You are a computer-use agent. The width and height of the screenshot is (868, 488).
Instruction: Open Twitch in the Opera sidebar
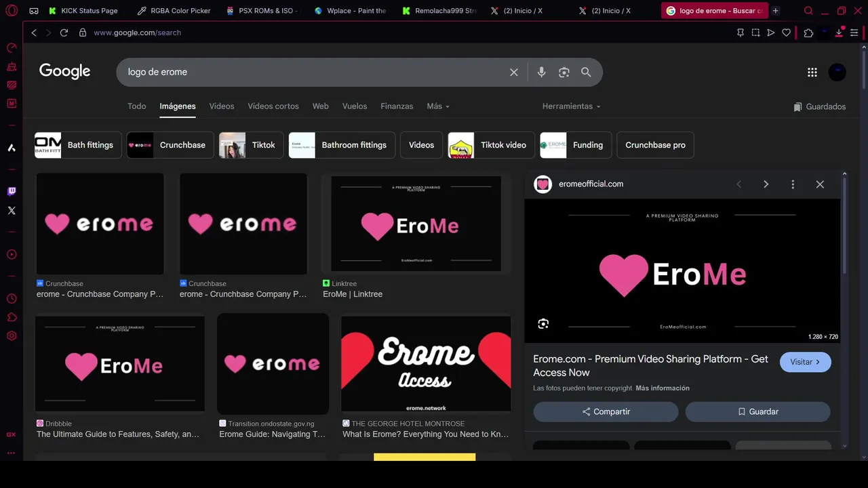12,192
